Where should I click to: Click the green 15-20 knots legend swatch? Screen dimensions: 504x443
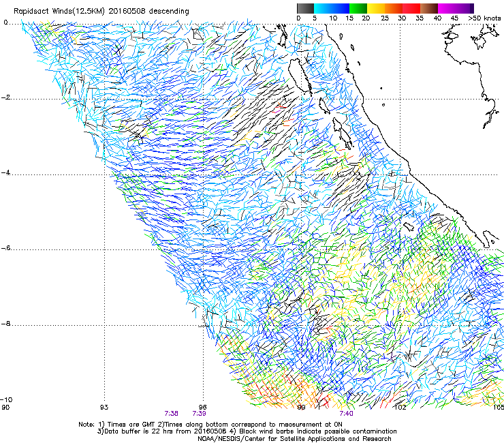tap(358, 8)
